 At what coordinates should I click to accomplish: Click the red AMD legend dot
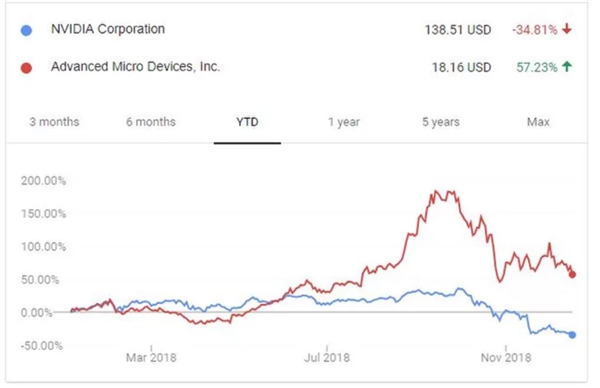26,68
